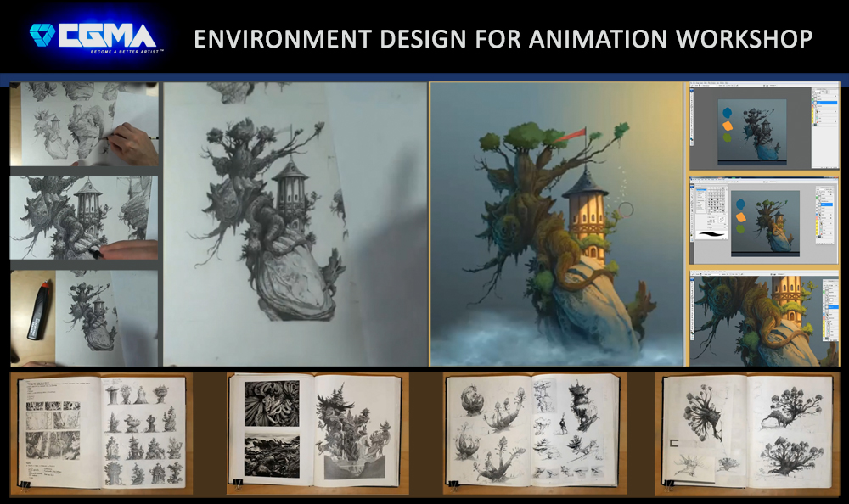The height and width of the screenshot is (504, 849).
Task: Open the sketchbook photo with small tower thumbnails grid
Action: point(102,433)
